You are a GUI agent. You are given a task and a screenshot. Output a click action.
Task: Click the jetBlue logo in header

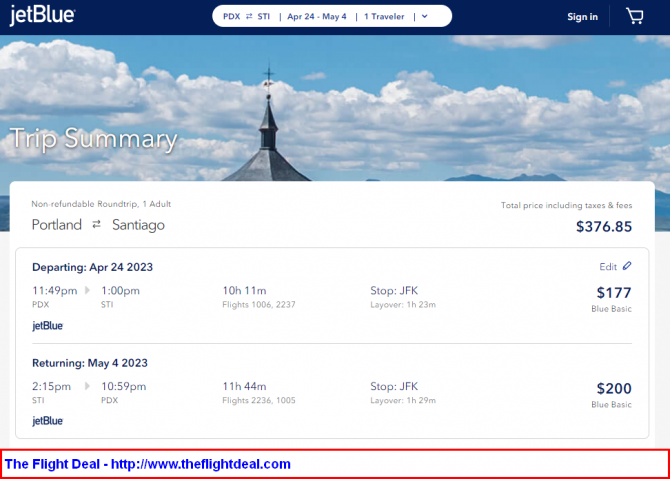pos(42,15)
